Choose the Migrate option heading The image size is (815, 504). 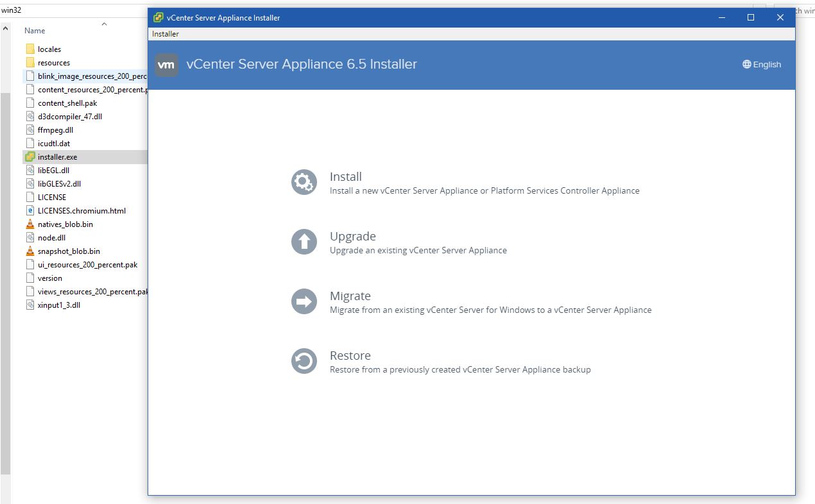(350, 296)
